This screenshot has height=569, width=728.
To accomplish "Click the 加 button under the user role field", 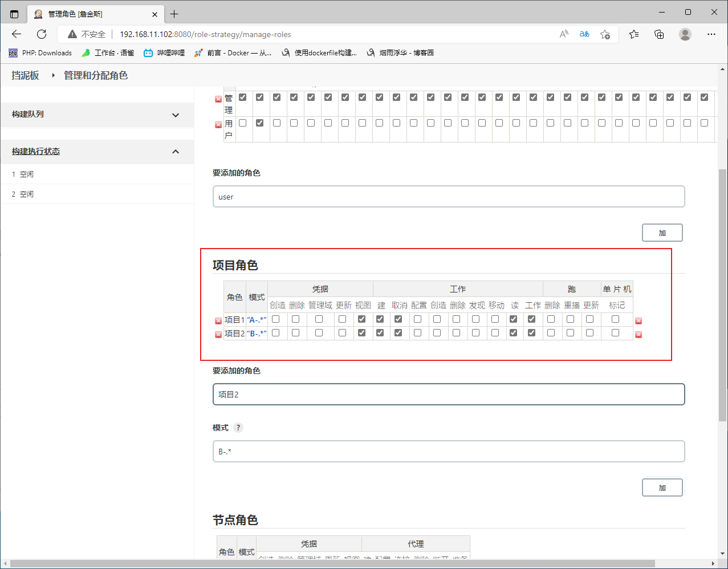I will click(x=662, y=233).
